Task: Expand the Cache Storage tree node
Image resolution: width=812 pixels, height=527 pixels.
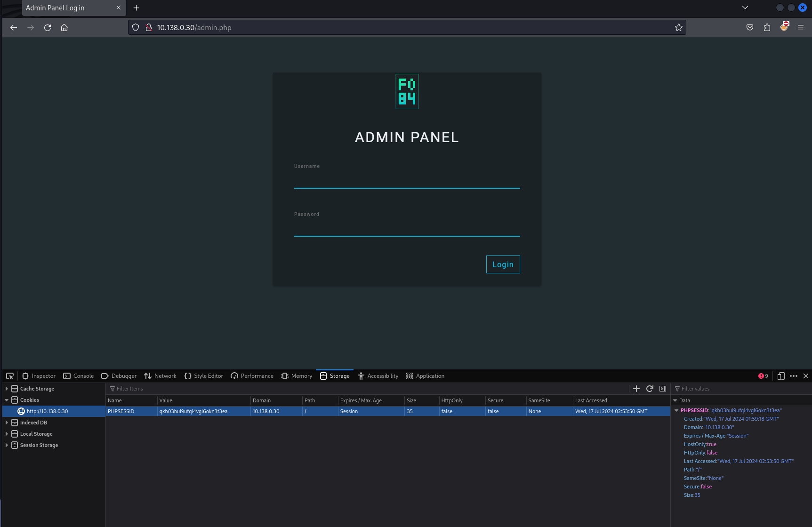Action: pos(7,389)
